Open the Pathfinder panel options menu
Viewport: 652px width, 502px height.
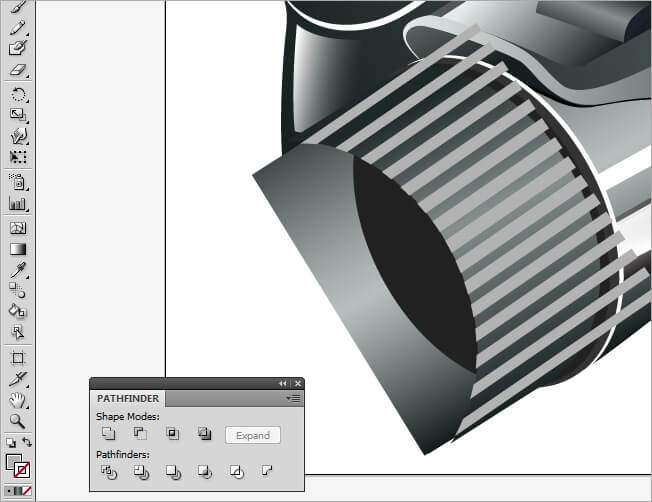[x=295, y=398]
